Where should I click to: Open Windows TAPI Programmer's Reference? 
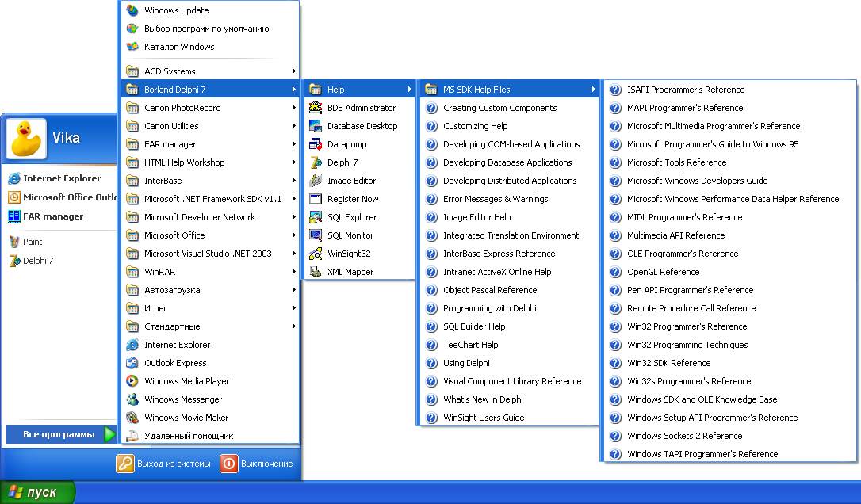click(x=730, y=454)
